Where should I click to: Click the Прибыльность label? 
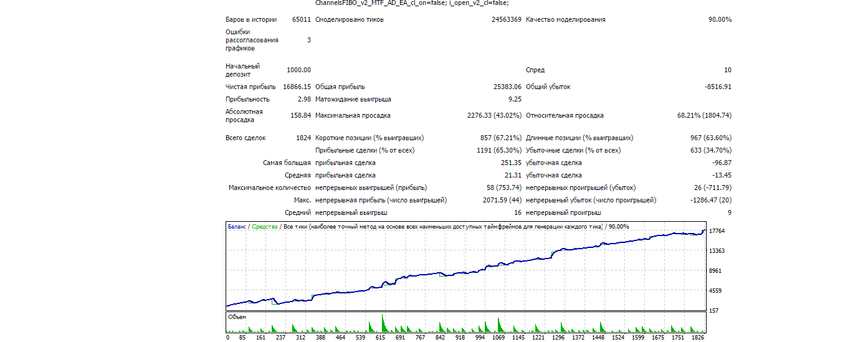[x=247, y=99]
